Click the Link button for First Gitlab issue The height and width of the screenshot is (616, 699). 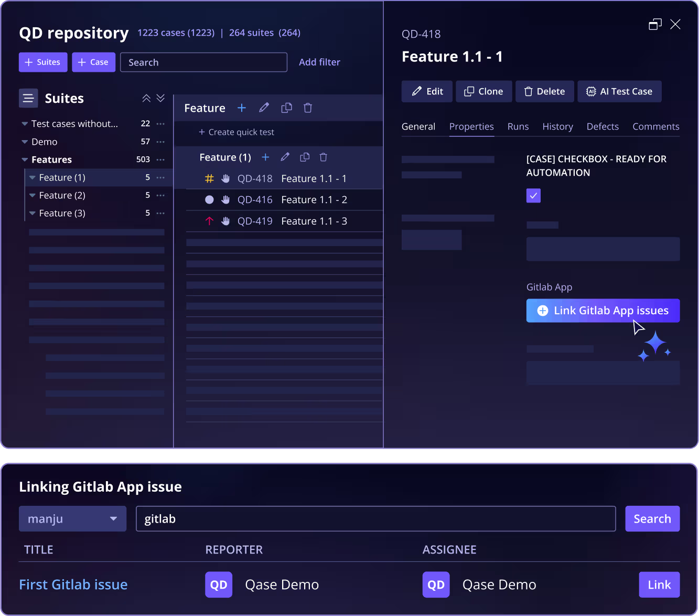click(x=659, y=585)
